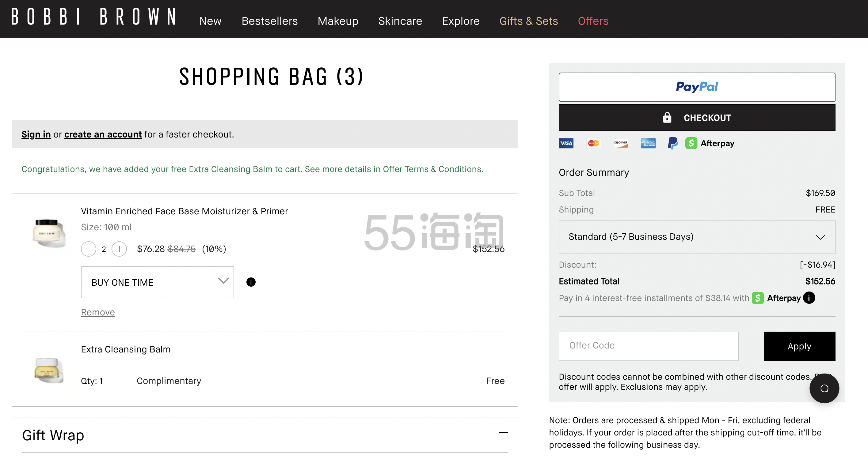Open the Explore menu
This screenshot has height=463, width=868.
tap(461, 21)
